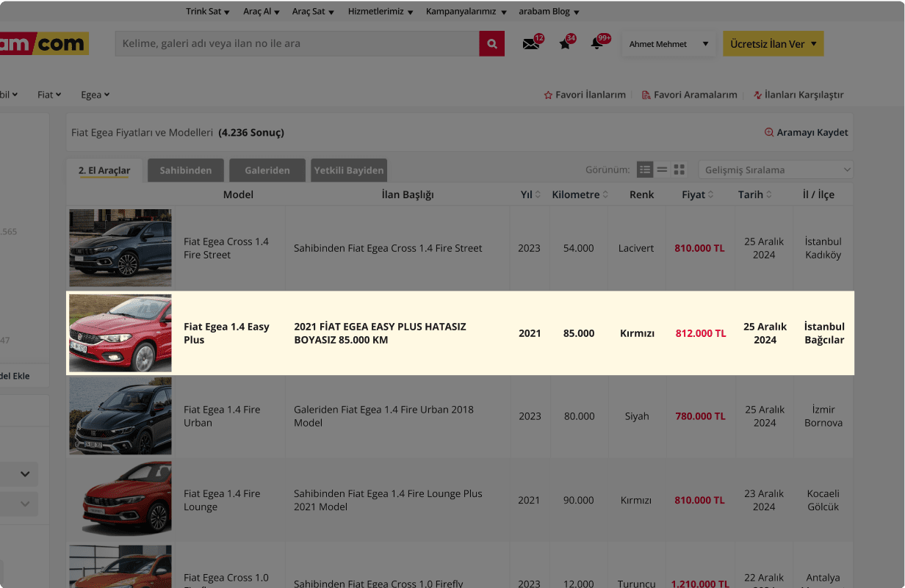Image resolution: width=905 pixels, height=588 pixels.
Task: Select detailed list view icon in Görünüm
Action: coord(645,170)
